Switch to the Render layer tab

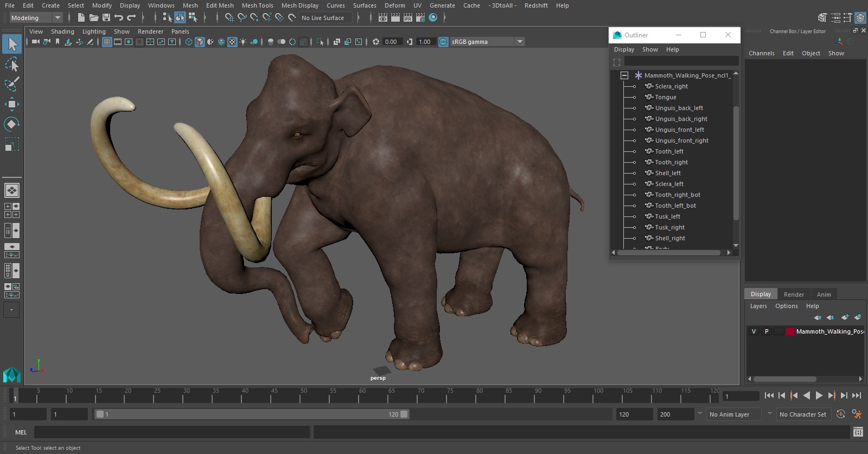coord(794,294)
